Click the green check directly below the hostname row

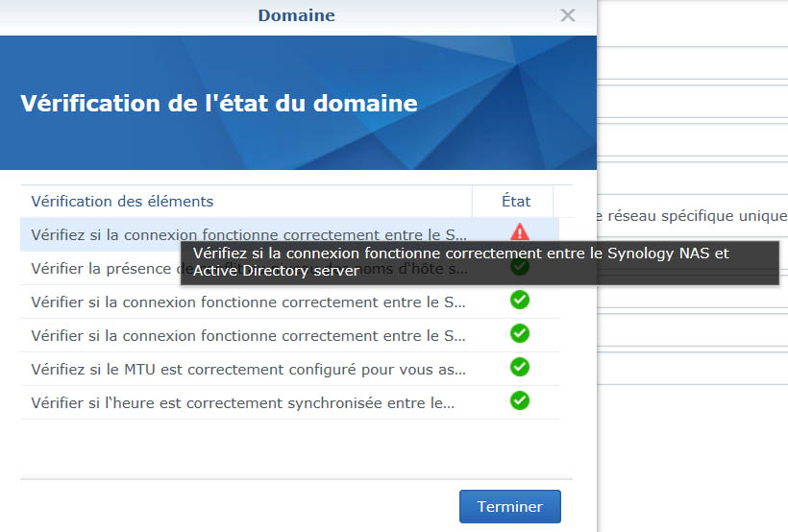coord(520,301)
